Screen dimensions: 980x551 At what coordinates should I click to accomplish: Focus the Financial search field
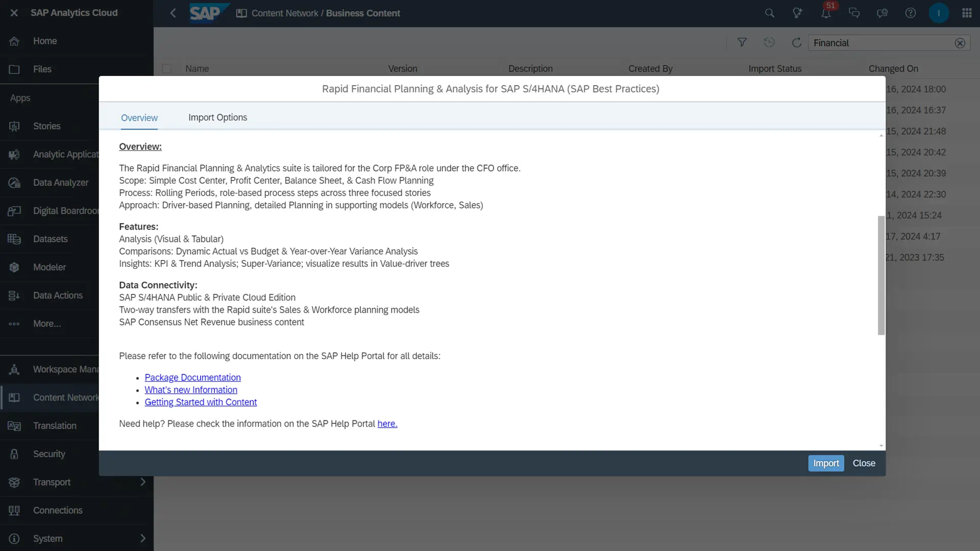[x=880, y=43]
